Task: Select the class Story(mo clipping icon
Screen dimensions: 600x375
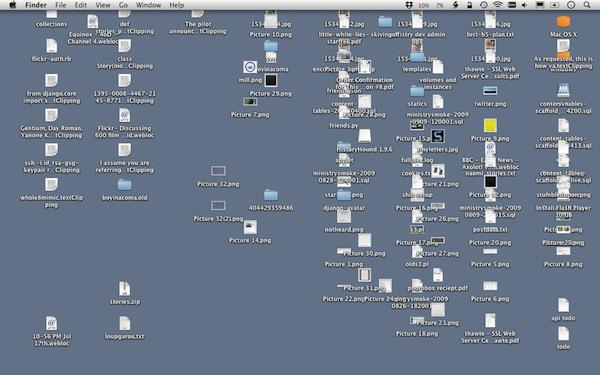Action: (x=124, y=46)
